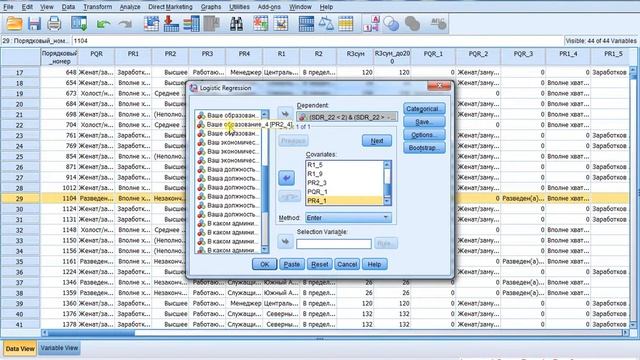The width and height of the screenshot is (640, 360).
Task: Select covariate R1_9 in Covariates list
Action: pyautogui.click(x=344, y=174)
